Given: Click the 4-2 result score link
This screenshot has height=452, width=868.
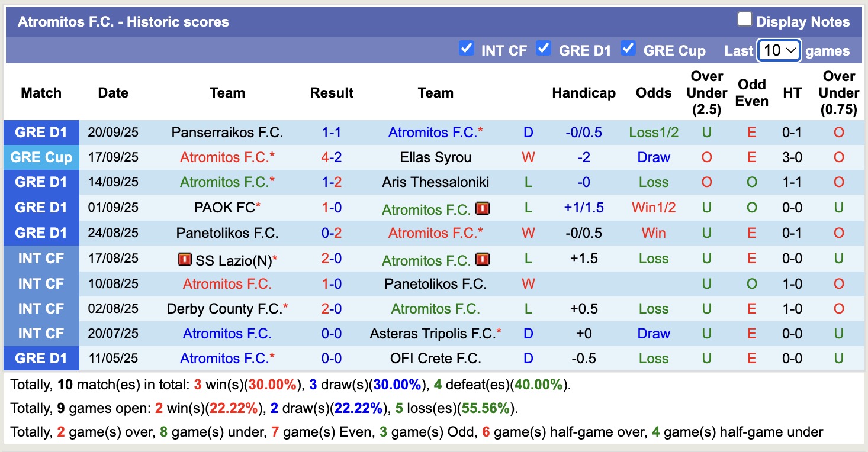Looking at the screenshot, I should 332,157.
